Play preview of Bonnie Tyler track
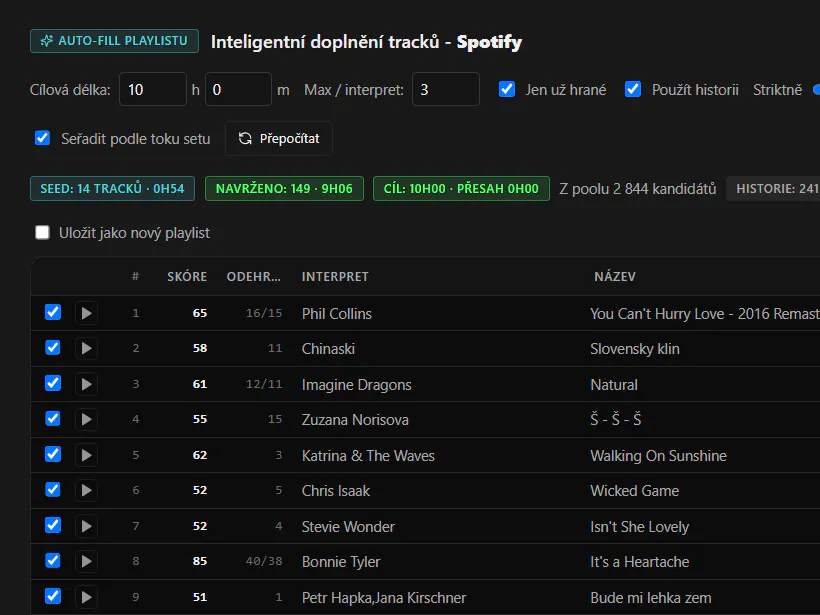 click(86, 562)
